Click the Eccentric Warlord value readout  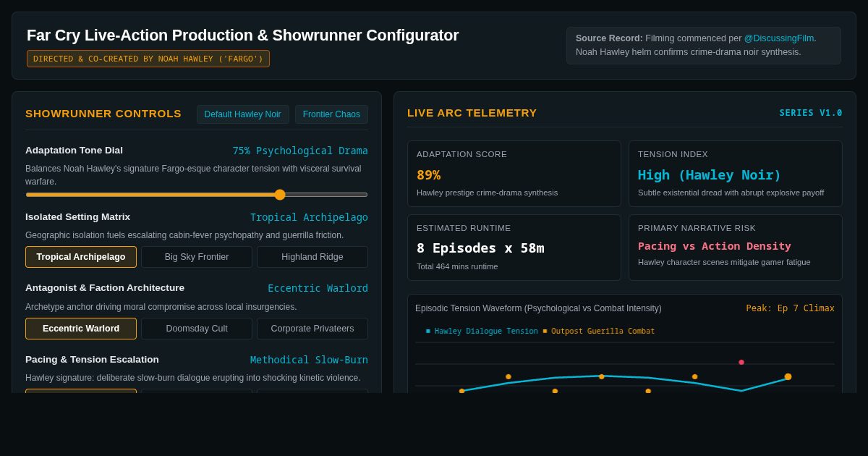(x=318, y=288)
